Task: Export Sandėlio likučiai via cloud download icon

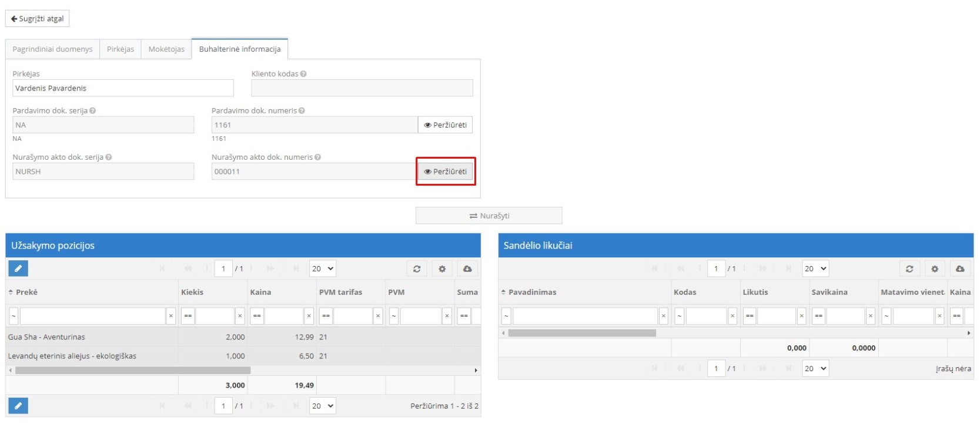Action: tap(960, 268)
